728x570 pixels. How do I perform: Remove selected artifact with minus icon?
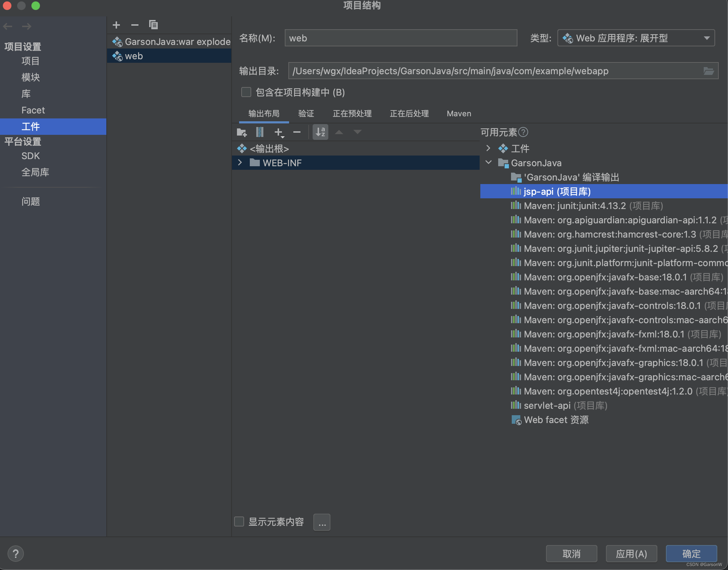pos(135,25)
